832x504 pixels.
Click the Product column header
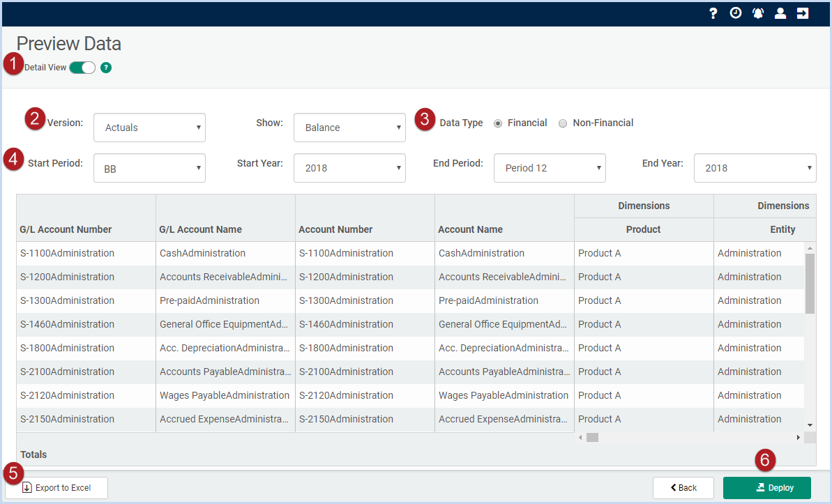click(x=644, y=230)
